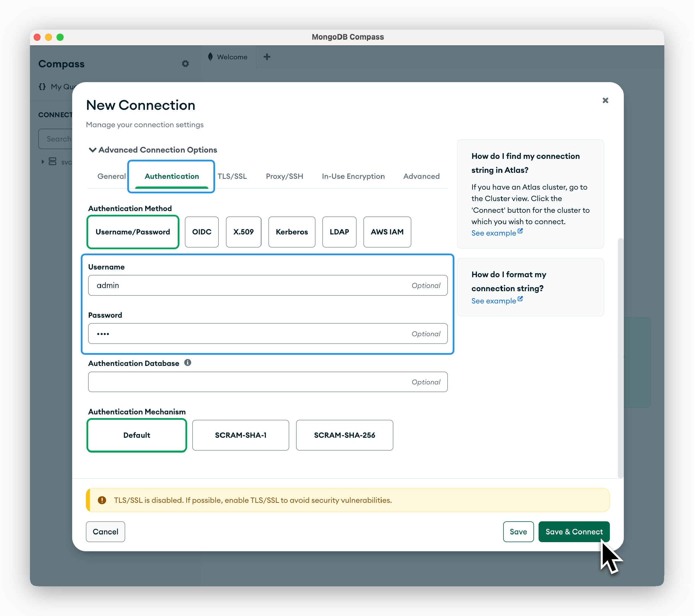Switch to the Advanced tab
Viewport: 694px width, 616px height.
(421, 176)
